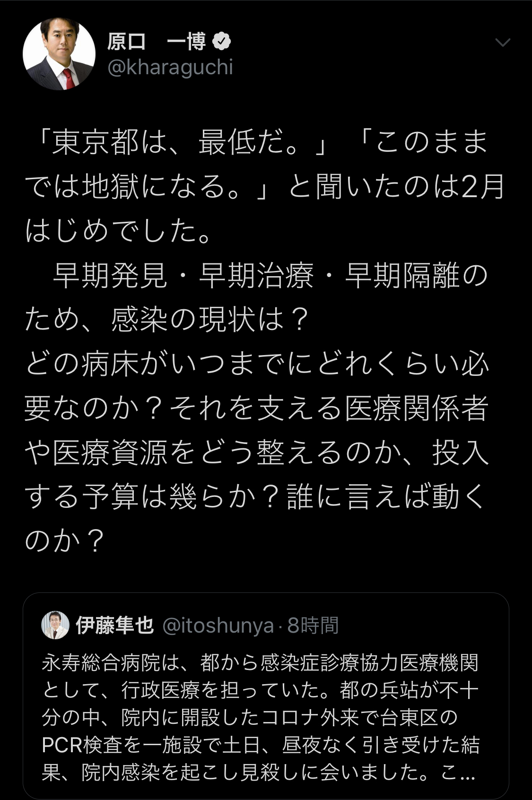532x800 pixels.
Task: Click the line 早期発見・早期治療・早期隔離の
Action: pyautogui.click(x=270, y=276)
